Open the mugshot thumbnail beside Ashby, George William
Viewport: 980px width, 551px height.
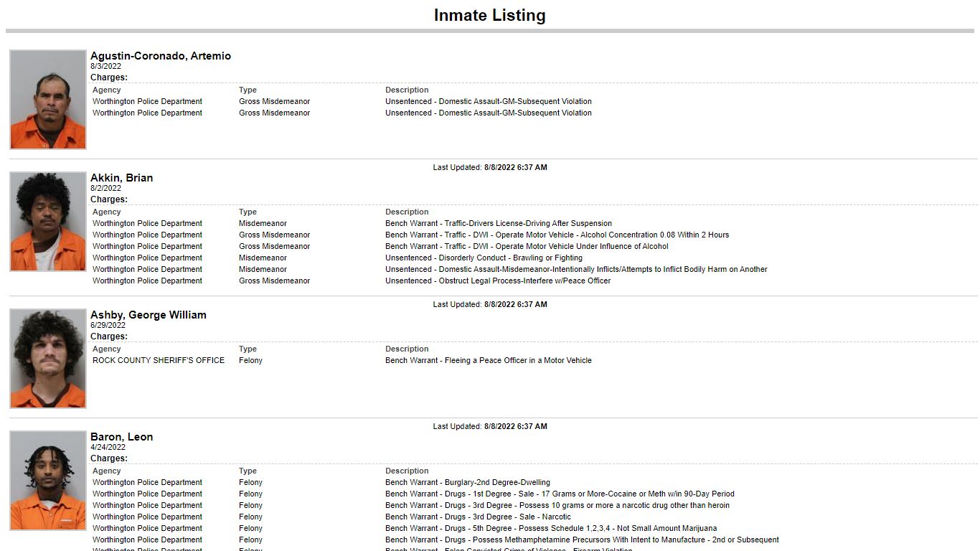pos(48,359)
